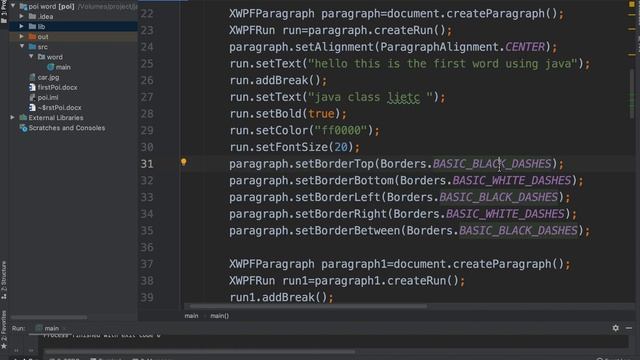Click main class in breadcrumb bar
The image size is (640, 360).
tap(191, 316)
